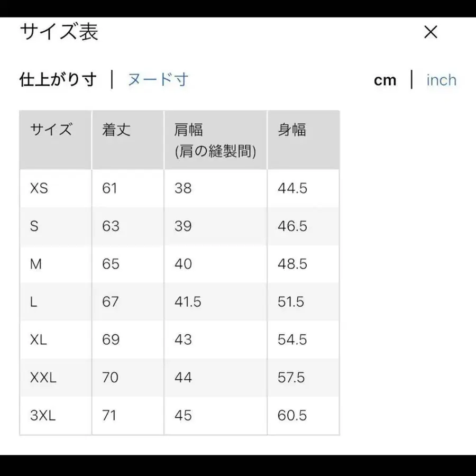
Task: Switch to ヌード寸 measurements
Action: 157,79
